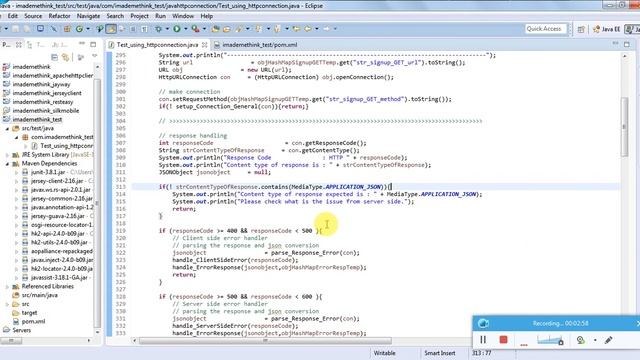Open Package Explorer view menu chevron

point(95,56)
